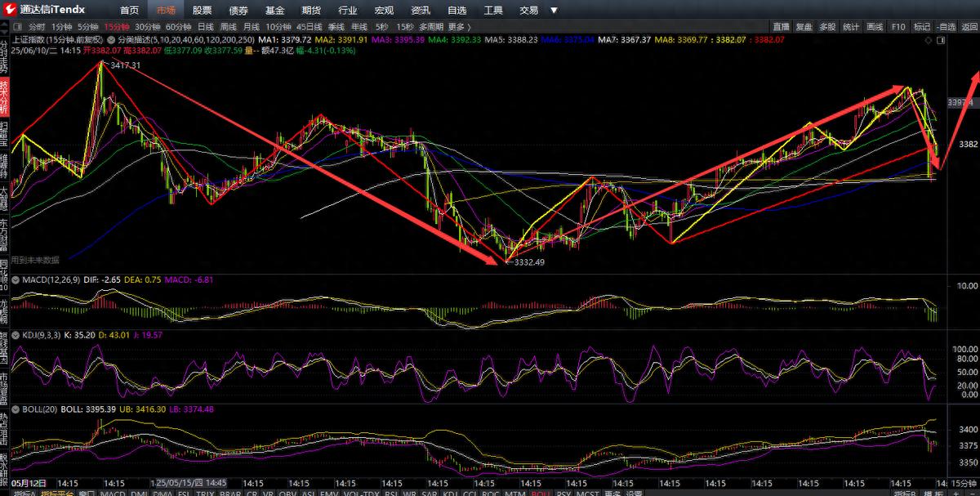Image resolution: width=980 pixels, height=496 pixels.
Task: Open the 多周期 view selector
Action: pyautogui.click(x=431, y=27)
